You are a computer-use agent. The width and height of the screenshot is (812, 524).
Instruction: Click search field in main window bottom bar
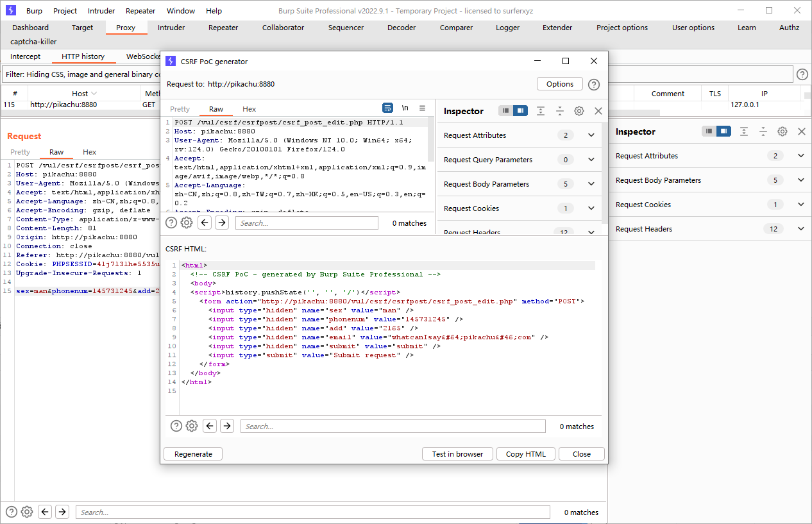(x=313, y=512)
